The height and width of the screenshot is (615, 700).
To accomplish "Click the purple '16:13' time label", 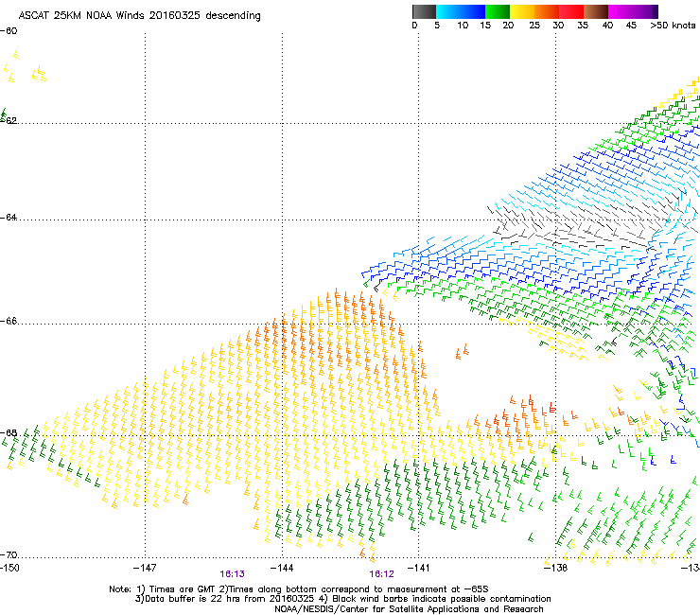I will point(232,574).
